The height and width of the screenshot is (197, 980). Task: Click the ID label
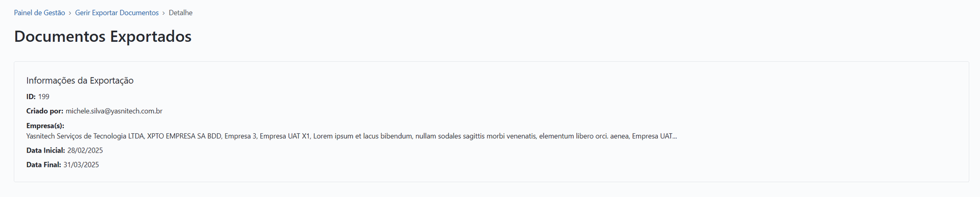[x=31, y=96]
